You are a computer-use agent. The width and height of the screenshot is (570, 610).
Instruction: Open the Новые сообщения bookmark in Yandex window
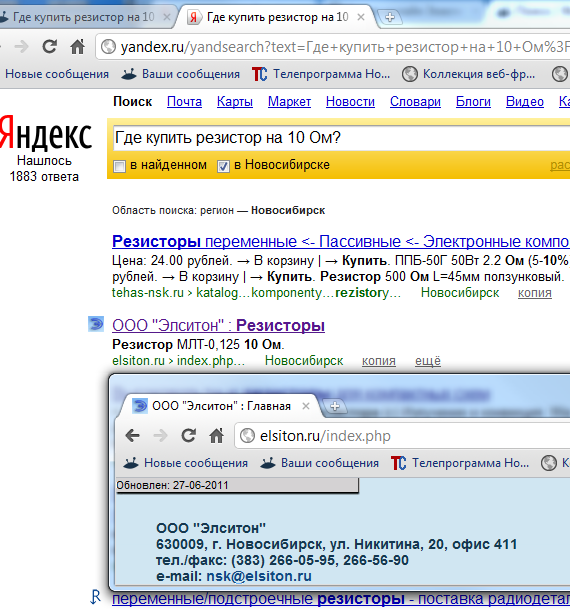click(x=56, y=74)
